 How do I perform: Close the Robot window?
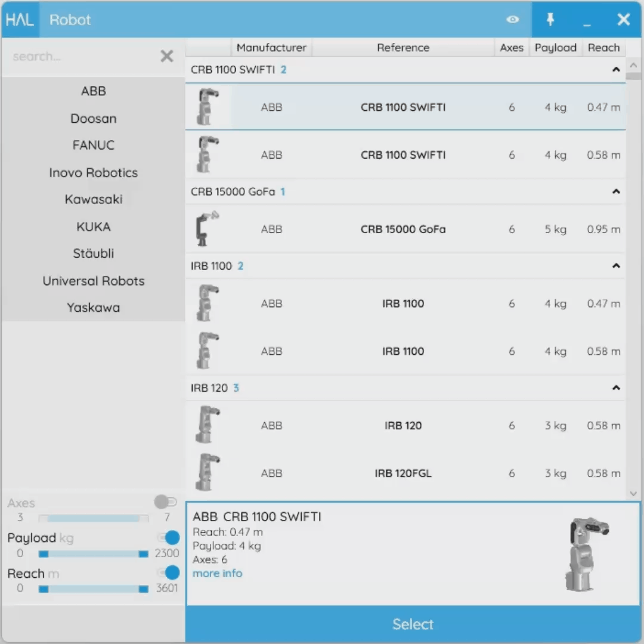tap(624, 19)
